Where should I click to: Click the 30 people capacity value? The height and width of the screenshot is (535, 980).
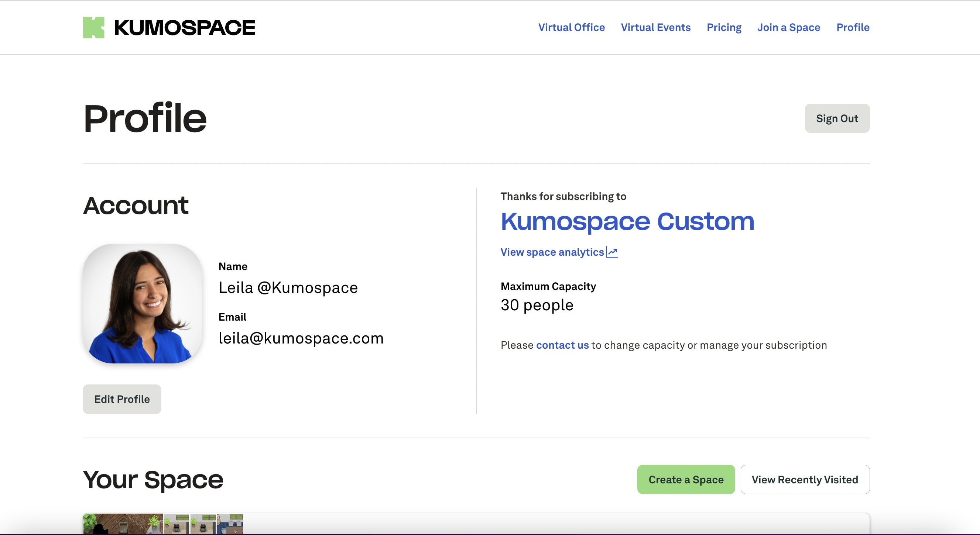coord(537,305)
